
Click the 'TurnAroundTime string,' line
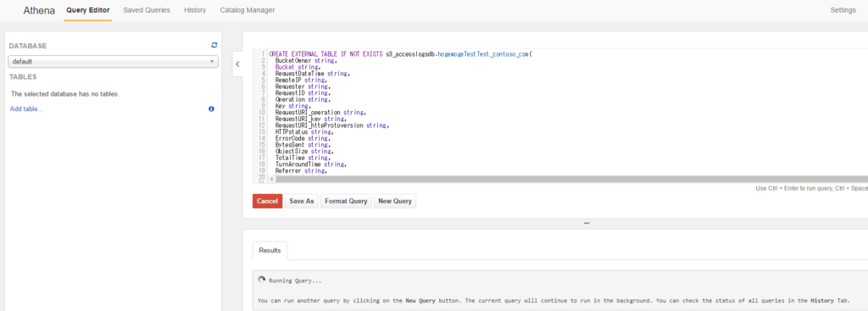pyautogui.click(x=311, y=164)
